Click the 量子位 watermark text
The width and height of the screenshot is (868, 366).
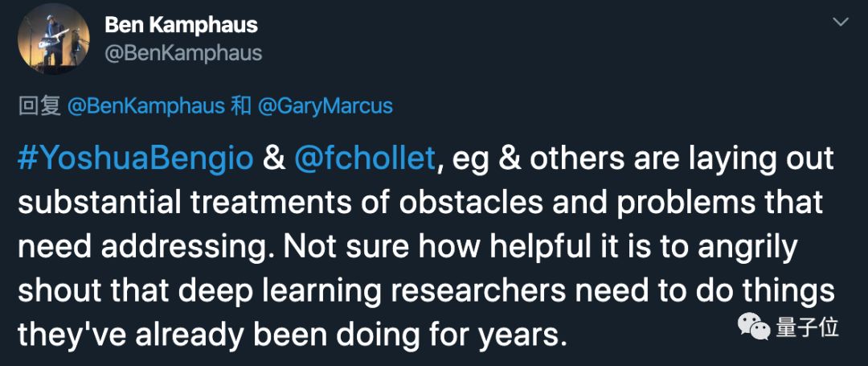pyautogui.click(x=807, y=327)
